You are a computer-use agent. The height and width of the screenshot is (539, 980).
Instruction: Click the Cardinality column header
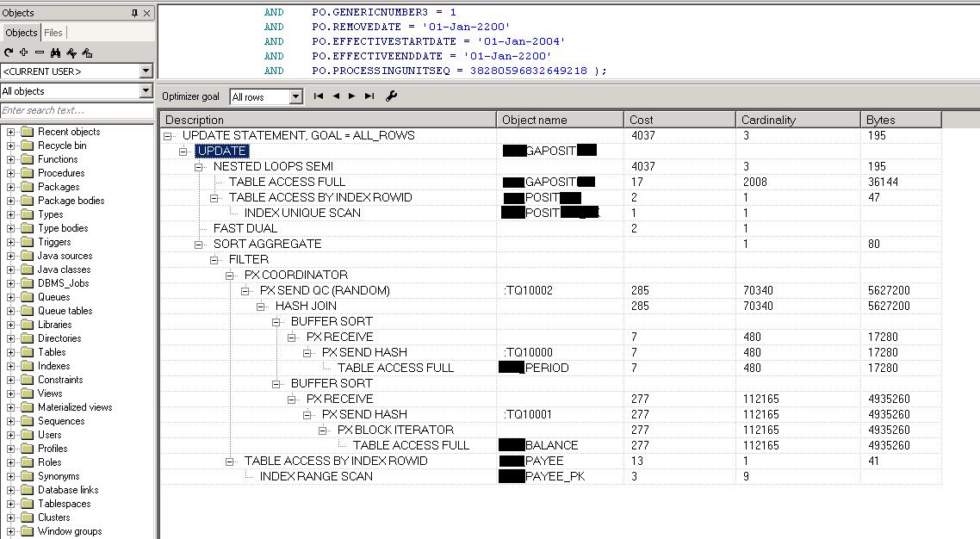pos(799,120)
